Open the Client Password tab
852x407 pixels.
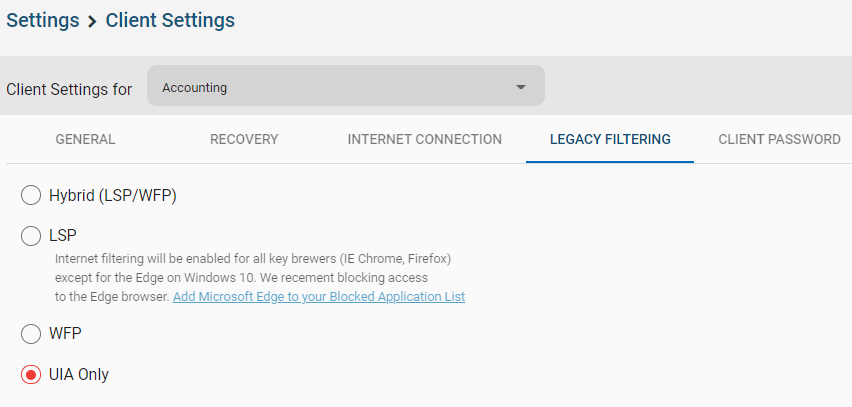click(x=779, y=140)
